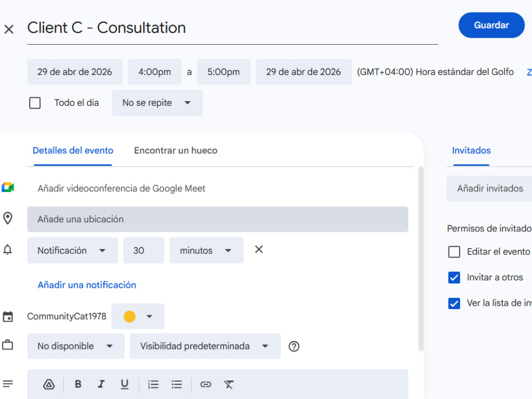The width and height of the screenshot is (532, 399).
Task: Open the No se repite recurrence dropdown
Action: (x=157, y=103)
